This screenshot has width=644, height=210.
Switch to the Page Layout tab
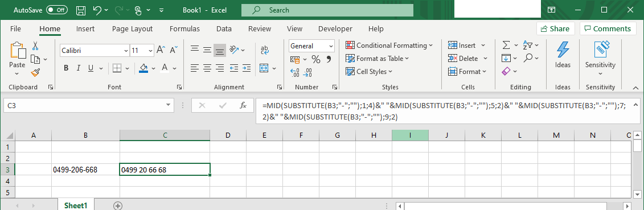pos(132,28)
